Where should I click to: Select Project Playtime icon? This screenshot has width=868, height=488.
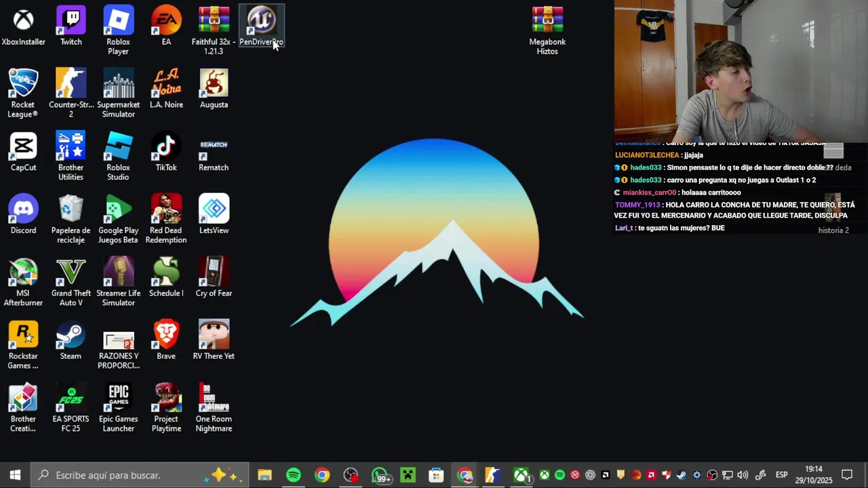pos(166,408)
